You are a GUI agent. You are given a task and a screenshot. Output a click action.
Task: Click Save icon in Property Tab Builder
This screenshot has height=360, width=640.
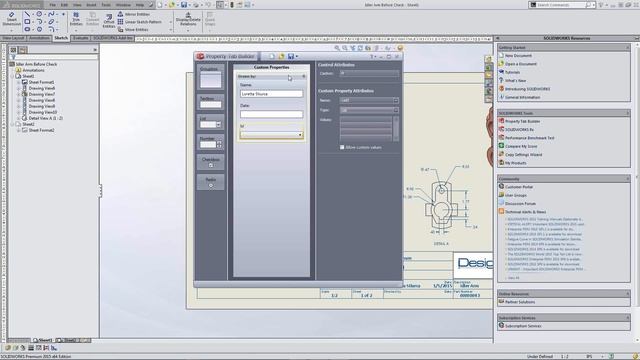click(291, 56)
